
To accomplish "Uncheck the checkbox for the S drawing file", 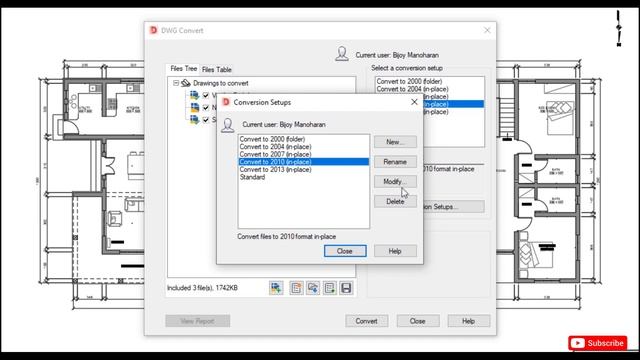I will (x=206, y=120).
